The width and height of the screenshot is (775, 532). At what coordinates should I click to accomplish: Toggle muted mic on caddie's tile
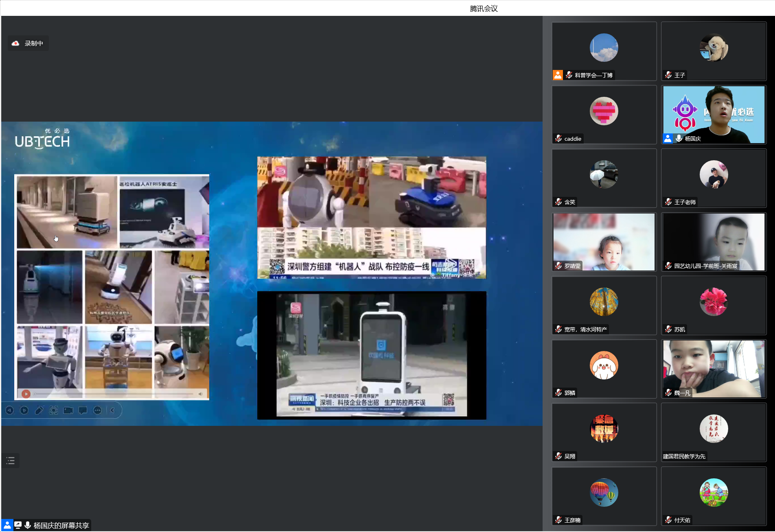(558, 139)
